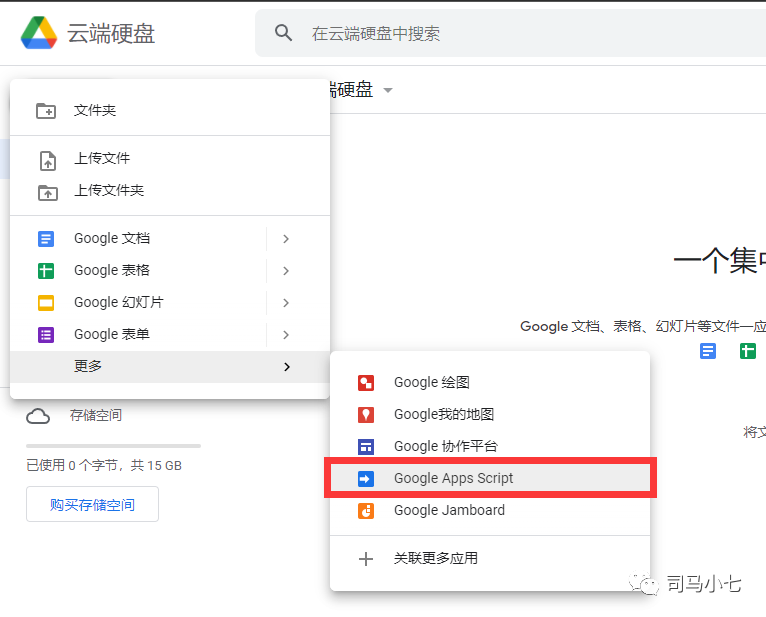This screenshot has height=617, width=766.
Task: Expand the Google 表单 submenu arrow
Action: [x=286, y=335]
